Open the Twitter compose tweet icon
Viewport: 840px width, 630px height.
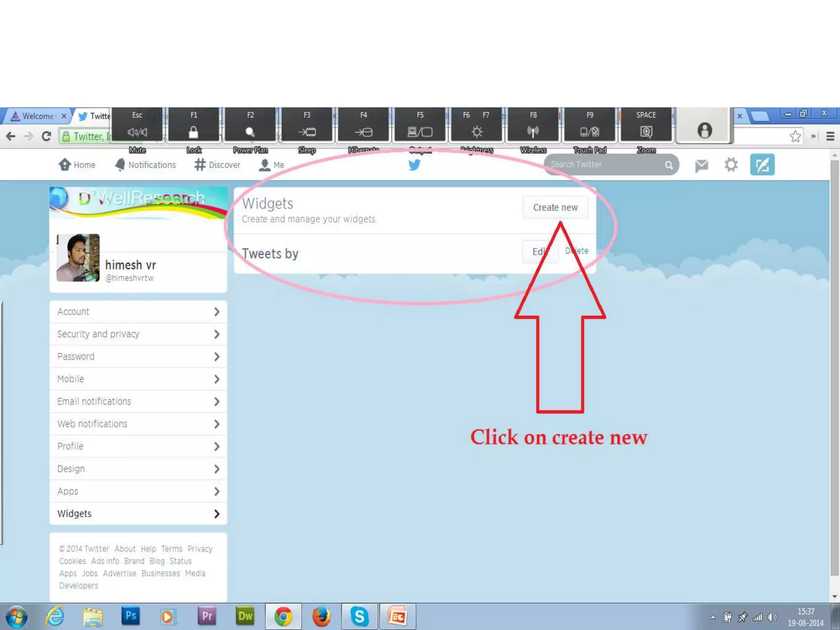coord(762,165)
